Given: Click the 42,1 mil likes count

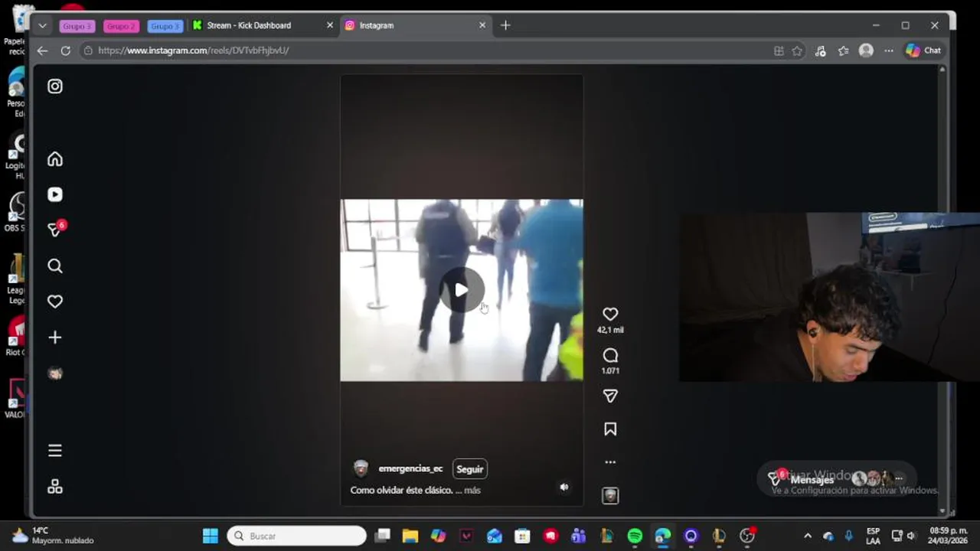Looking at the screenshot, I should coord(610,330).
